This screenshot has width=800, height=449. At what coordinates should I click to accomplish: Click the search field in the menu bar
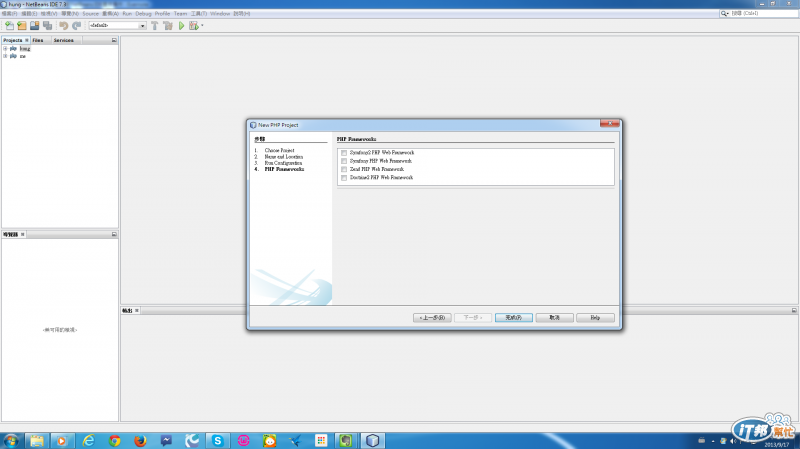[x=763, y=13]
